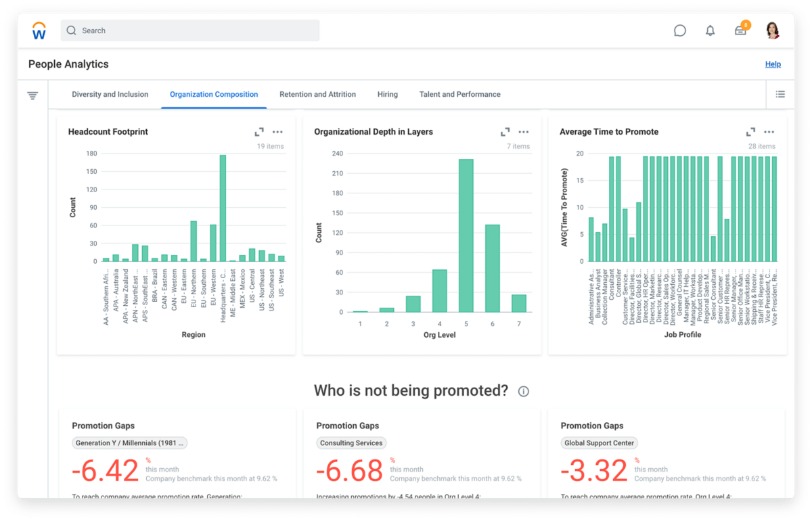
Task: Click the -6.42 promotion gap value
Action: click(106, 471)
